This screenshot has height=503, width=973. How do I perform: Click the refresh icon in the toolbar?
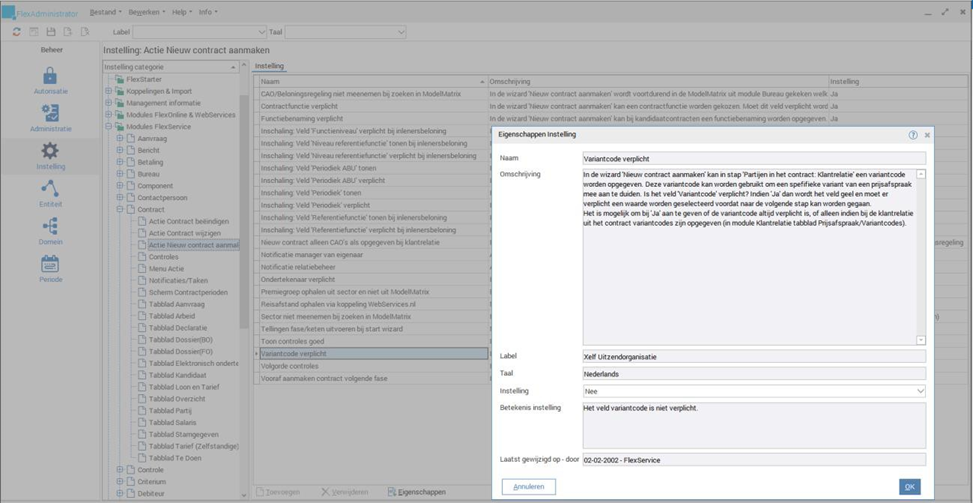tap(17, 32)
